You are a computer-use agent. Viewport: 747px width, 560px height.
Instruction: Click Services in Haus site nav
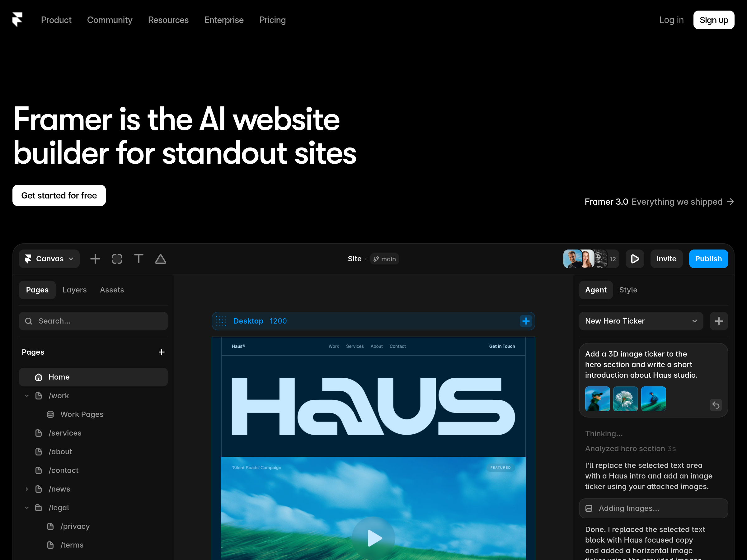point(355,346)
